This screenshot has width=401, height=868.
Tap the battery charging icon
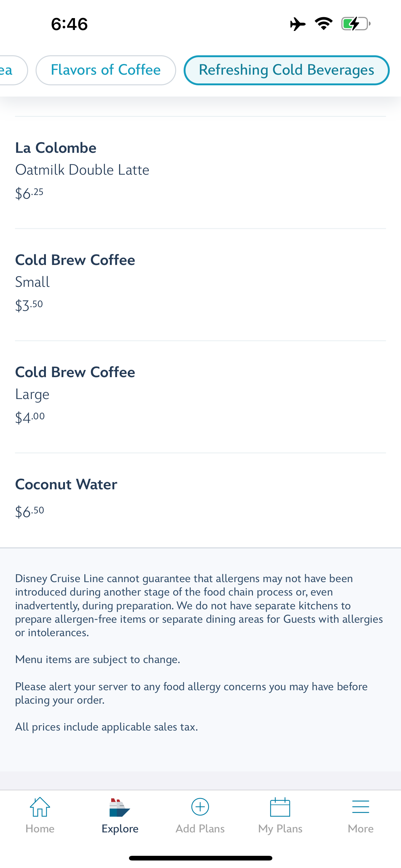[x=355, y=24]
